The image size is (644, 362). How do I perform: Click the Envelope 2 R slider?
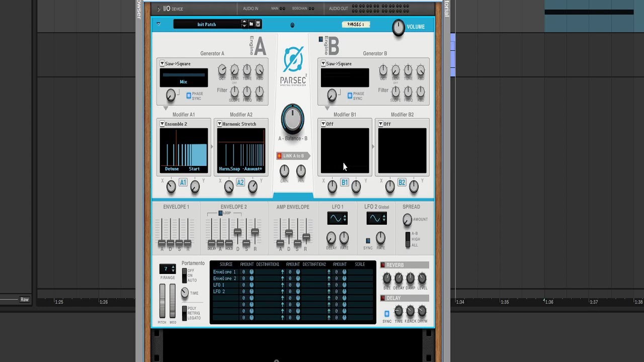click(x=255, y=231)
